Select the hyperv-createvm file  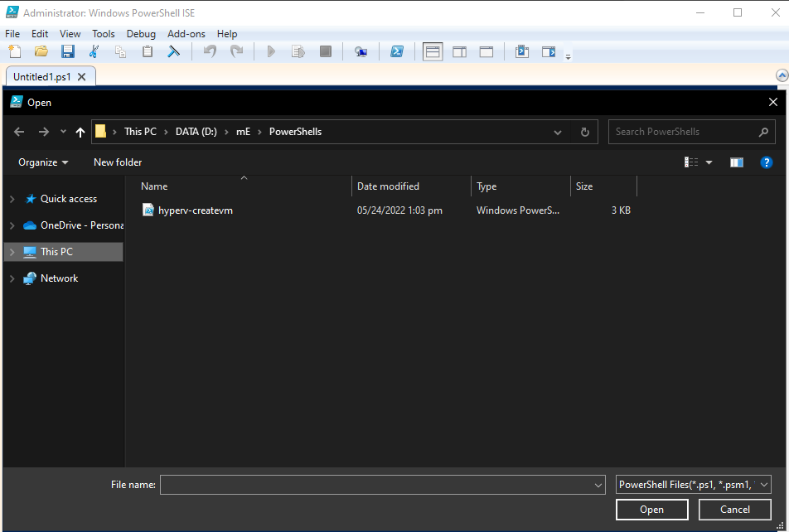(196, 210)
